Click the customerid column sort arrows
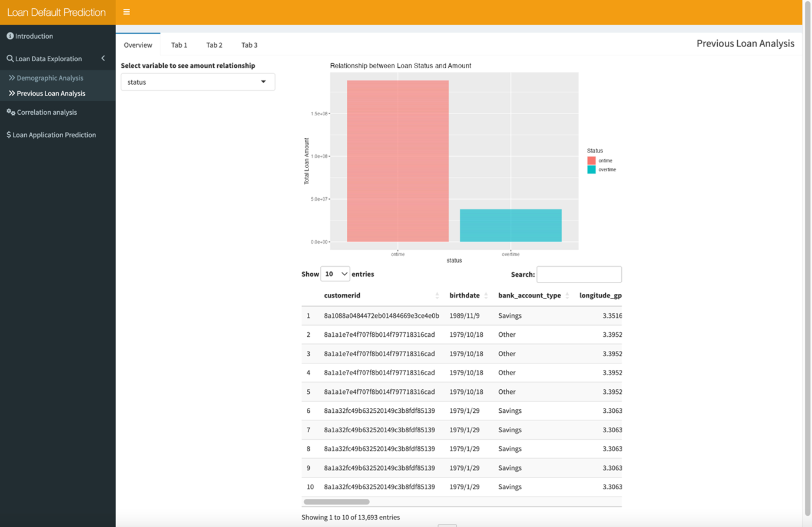The image size is (812, 527). click(437, 296)
